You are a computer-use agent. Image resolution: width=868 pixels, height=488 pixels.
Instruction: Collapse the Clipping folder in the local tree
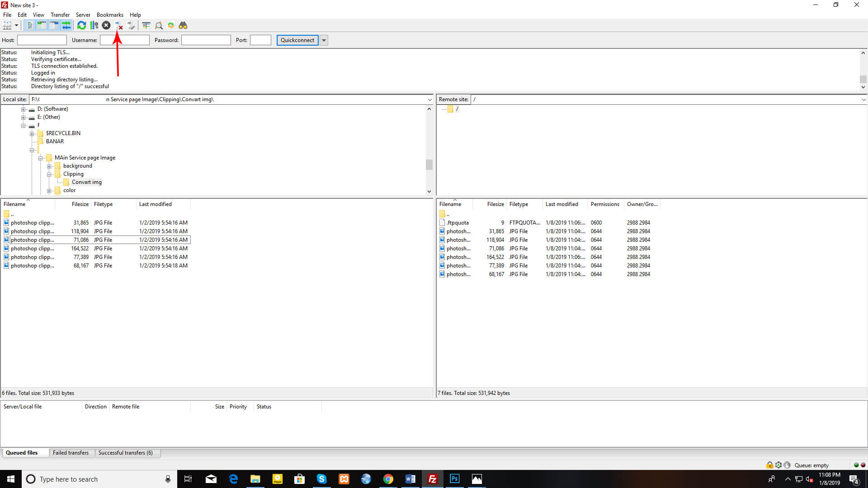pos(49,174)
